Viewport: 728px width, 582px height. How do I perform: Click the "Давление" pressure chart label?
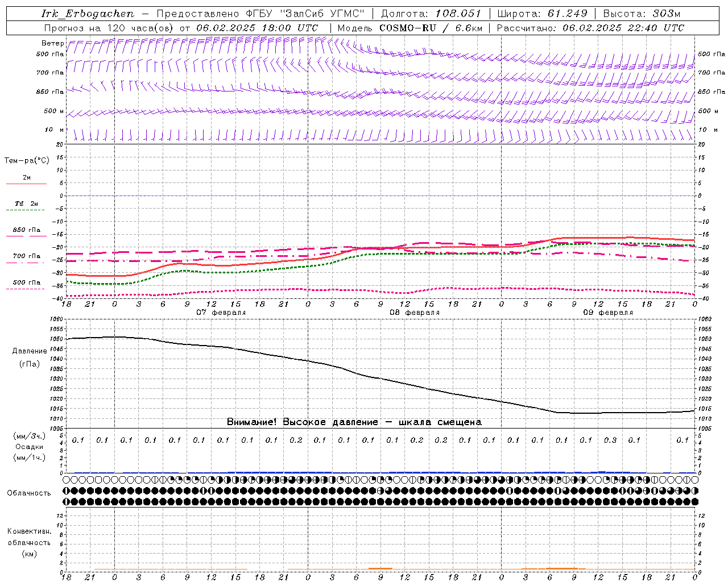click(x=30, y=351)
